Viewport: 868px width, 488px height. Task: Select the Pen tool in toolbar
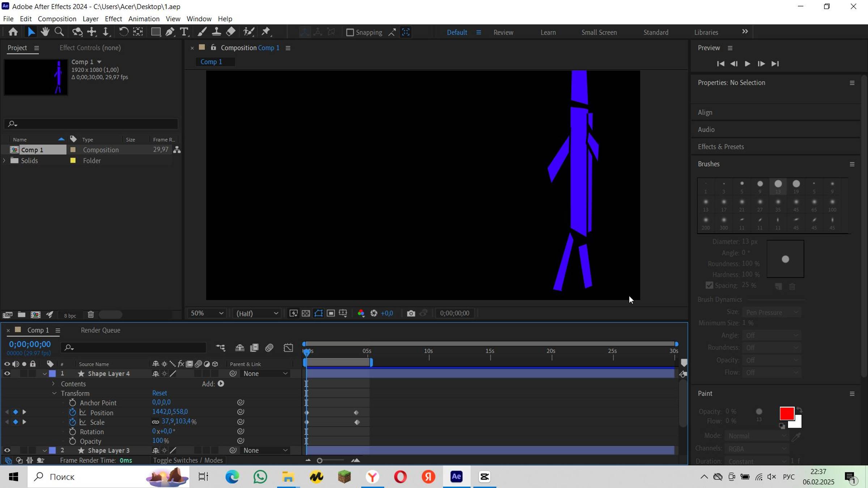[x=170, y=32]
